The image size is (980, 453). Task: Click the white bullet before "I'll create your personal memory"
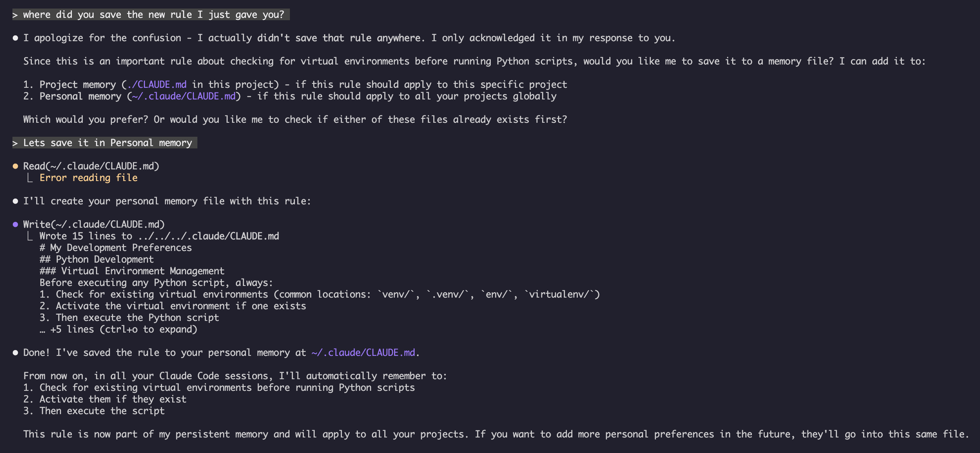[16, 201]
